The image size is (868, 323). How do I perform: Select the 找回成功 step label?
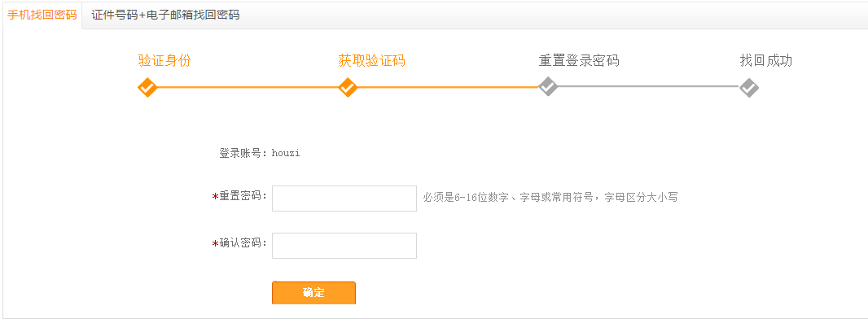pos(766,61)
